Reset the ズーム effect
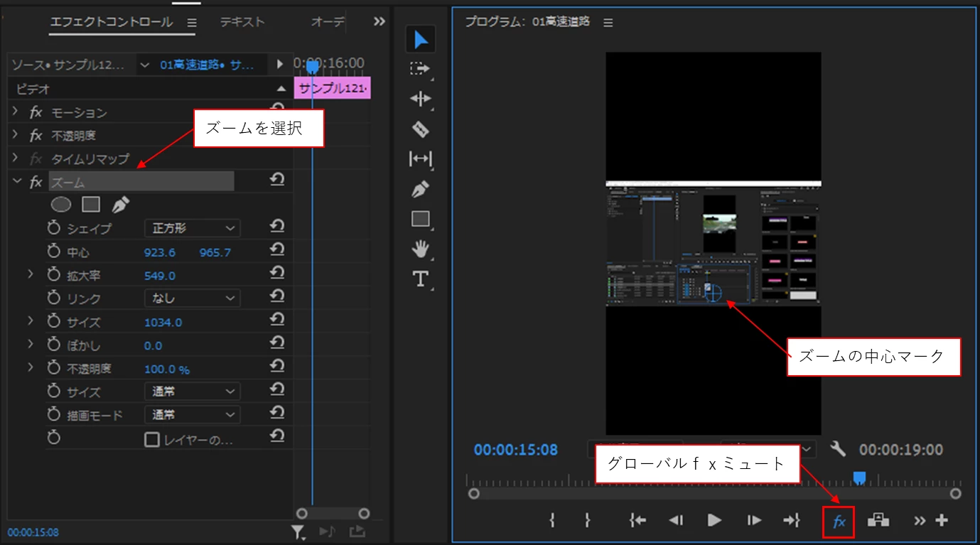980x545 pixels. (278, 180)
